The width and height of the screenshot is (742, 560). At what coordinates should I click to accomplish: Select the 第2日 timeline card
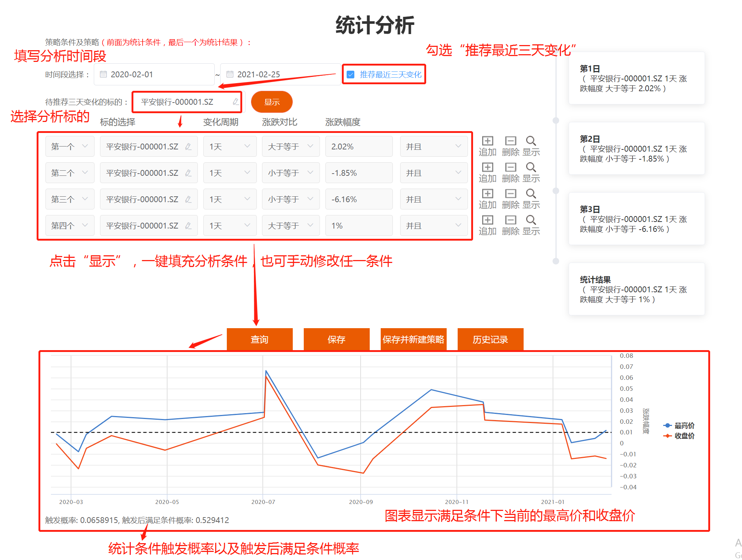tap(636, 149)
